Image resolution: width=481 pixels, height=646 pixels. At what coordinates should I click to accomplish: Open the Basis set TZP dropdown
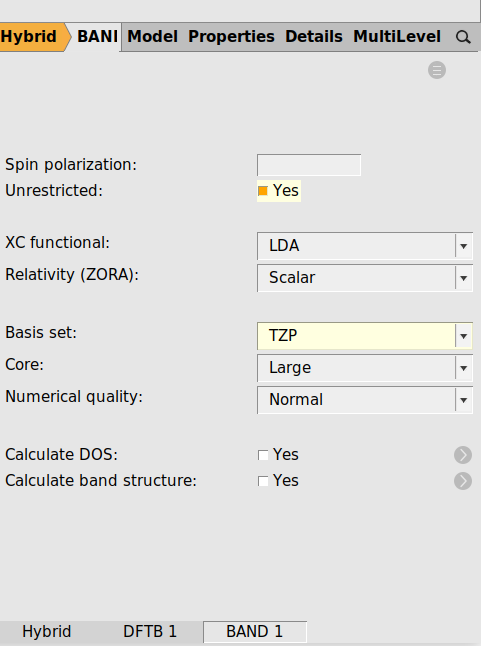click(x=364, y=335)
